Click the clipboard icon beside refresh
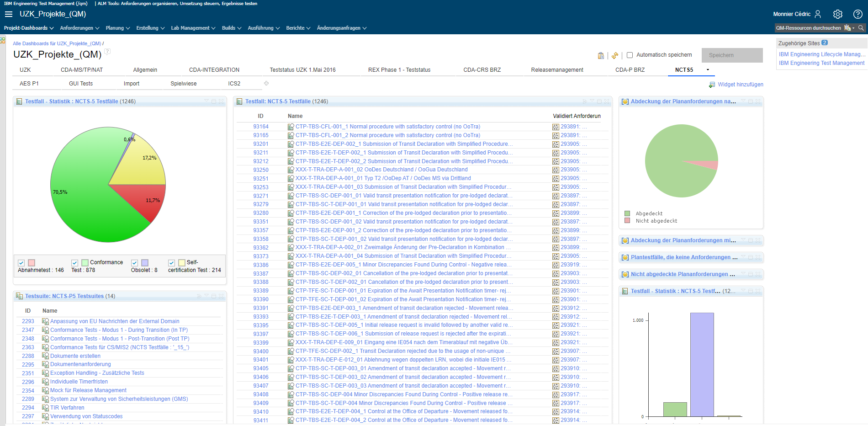This screenshot has height=426, width=868. point(601,55)
